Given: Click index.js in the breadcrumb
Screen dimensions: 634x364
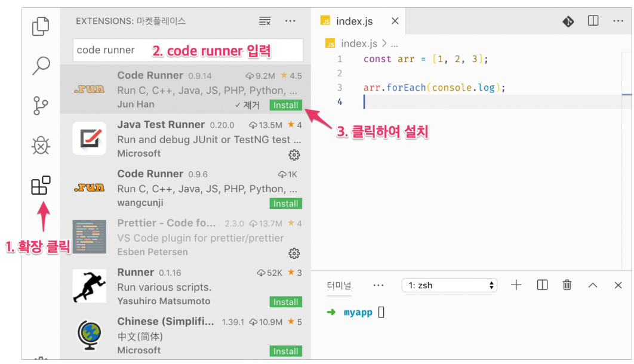Looking at the screenshot, I should 359,43.
